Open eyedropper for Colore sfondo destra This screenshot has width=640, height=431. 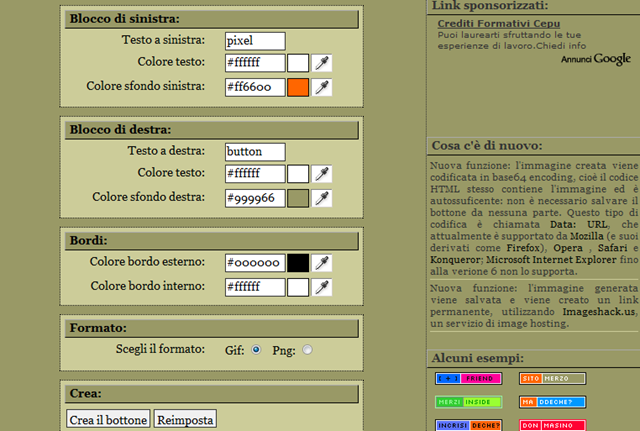322,198
